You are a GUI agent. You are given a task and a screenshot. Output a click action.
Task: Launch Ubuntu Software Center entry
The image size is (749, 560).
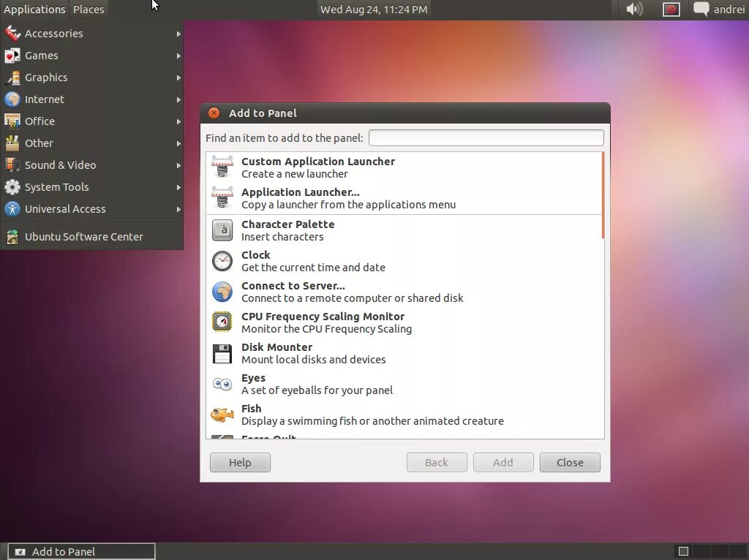91,237
